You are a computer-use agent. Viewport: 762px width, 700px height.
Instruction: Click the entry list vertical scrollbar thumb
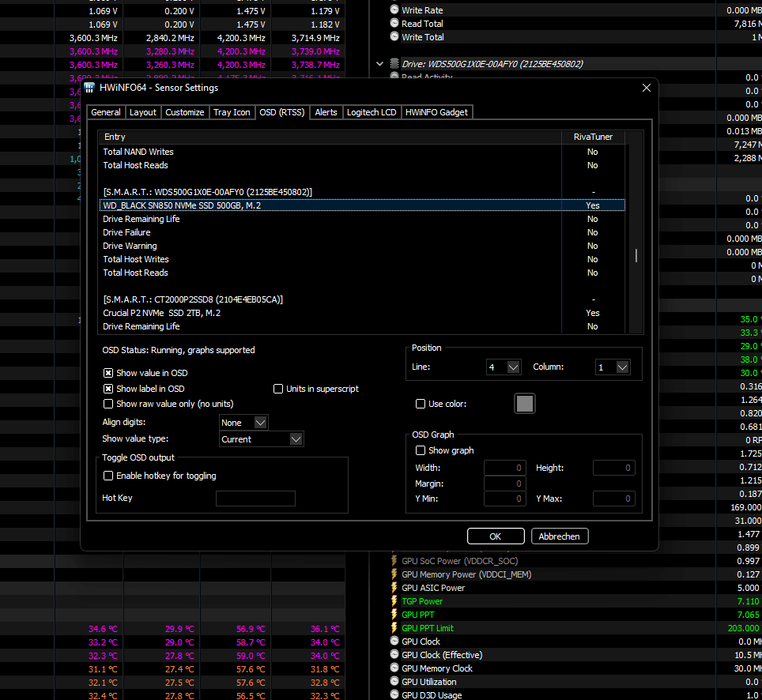[x=636, y=255]
